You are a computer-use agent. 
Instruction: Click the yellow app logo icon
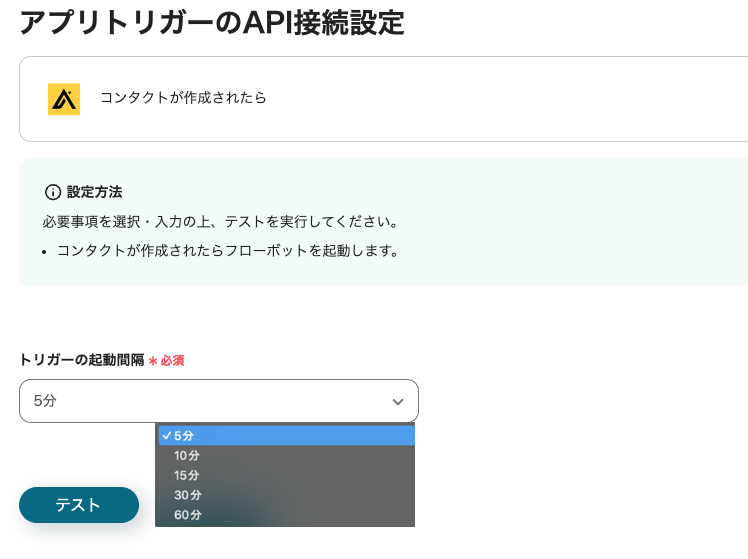pos(64,99)
